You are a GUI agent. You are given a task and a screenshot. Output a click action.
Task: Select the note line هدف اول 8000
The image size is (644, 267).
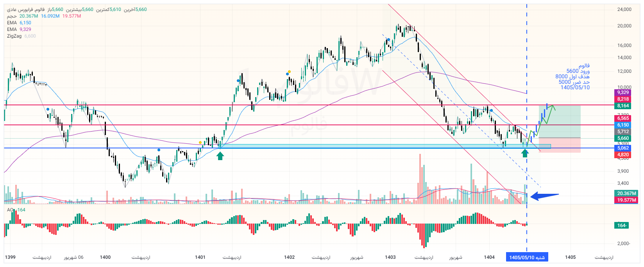click(572, 77)
